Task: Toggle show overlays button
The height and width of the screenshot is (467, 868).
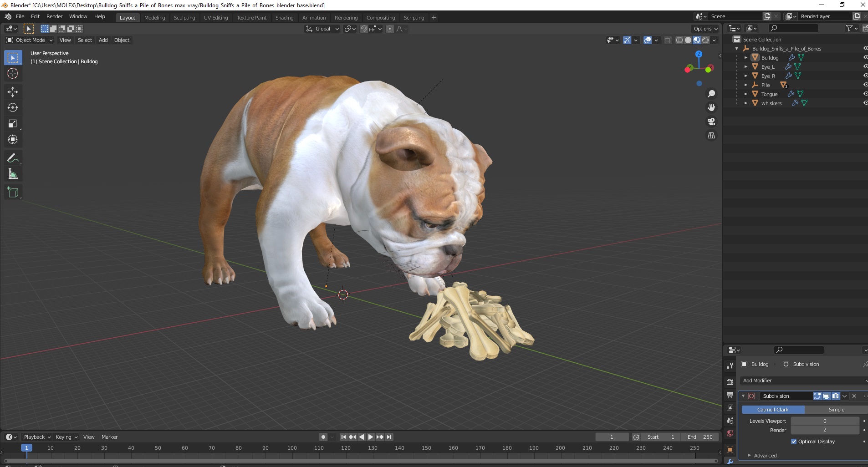Action: click(x=648, y=40)
